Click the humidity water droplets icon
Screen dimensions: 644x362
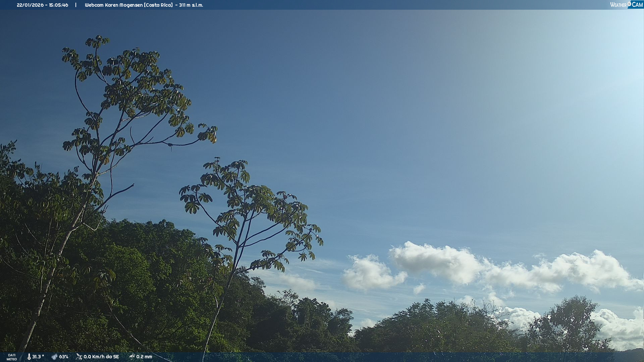tap(54, 357)
